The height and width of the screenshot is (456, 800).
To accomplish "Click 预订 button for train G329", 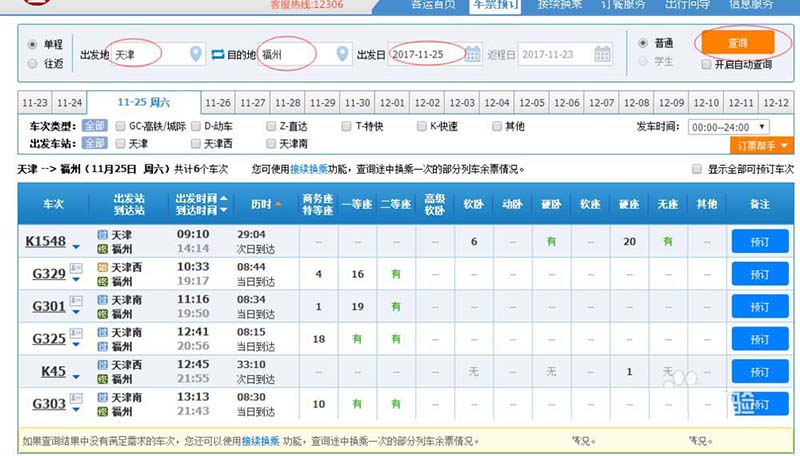I will (x=760, y=274).
